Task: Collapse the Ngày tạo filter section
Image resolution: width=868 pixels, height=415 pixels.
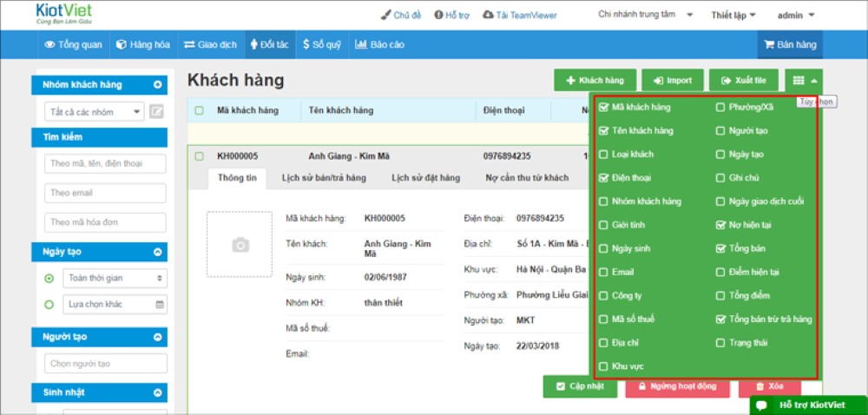Action: coord(158,252)
